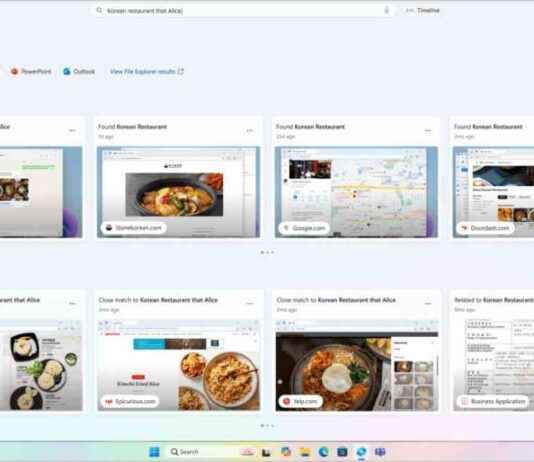Launch Microsoft Edge from the taskbar
Viewport: 534px width, 462px height.
(x=323, y=452)
